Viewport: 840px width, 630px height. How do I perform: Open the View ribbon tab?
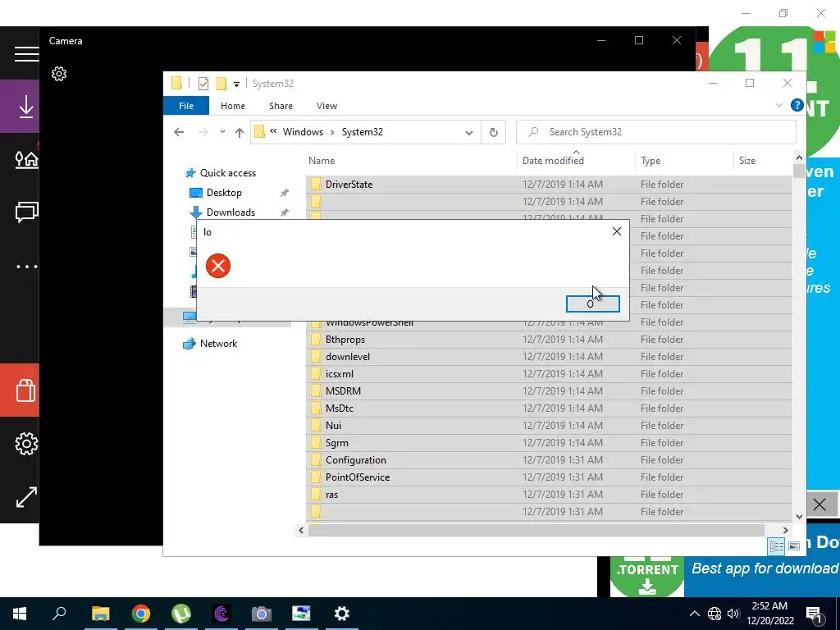point(326,106)
